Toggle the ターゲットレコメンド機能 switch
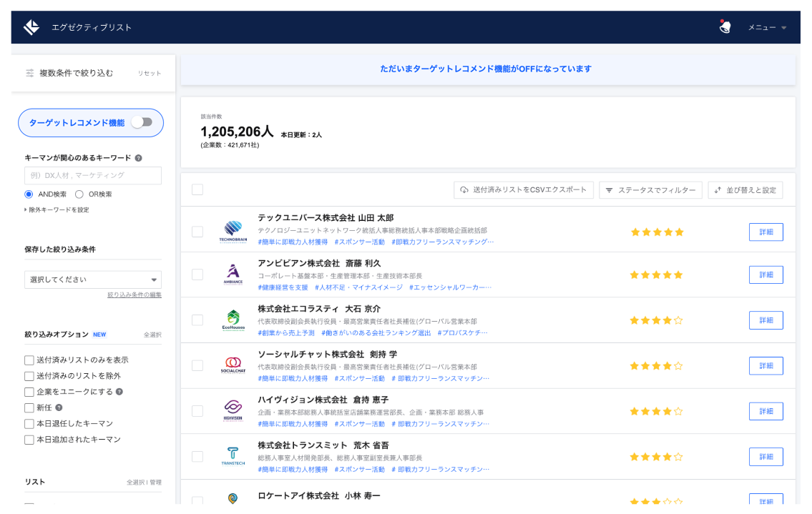The image size is (812, 514). click(x=142, y=122)
